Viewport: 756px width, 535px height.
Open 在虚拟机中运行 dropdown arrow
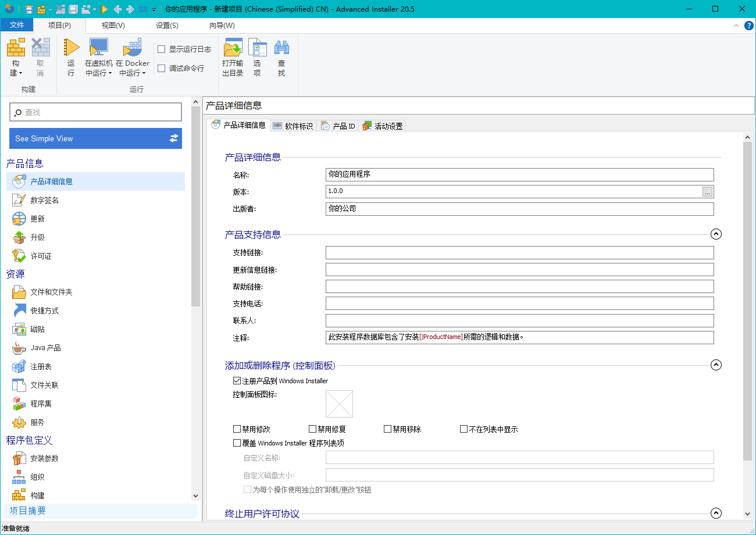point(110,73)
